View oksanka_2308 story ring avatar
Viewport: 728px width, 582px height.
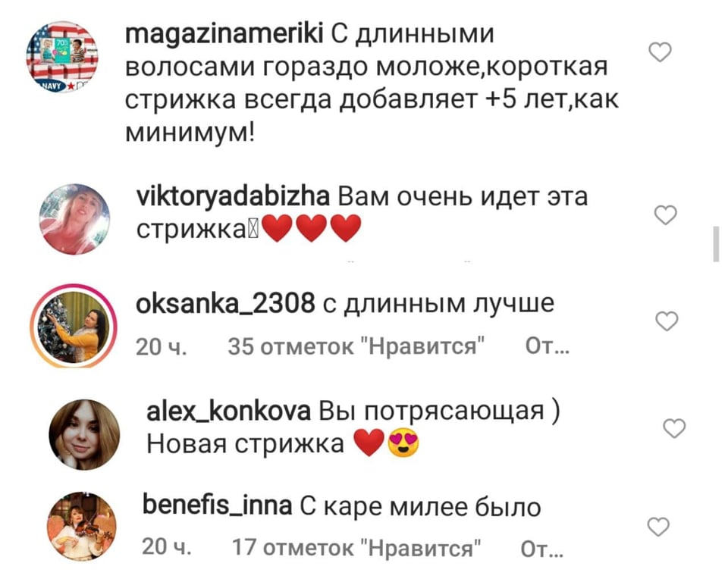tap(74, 327)
